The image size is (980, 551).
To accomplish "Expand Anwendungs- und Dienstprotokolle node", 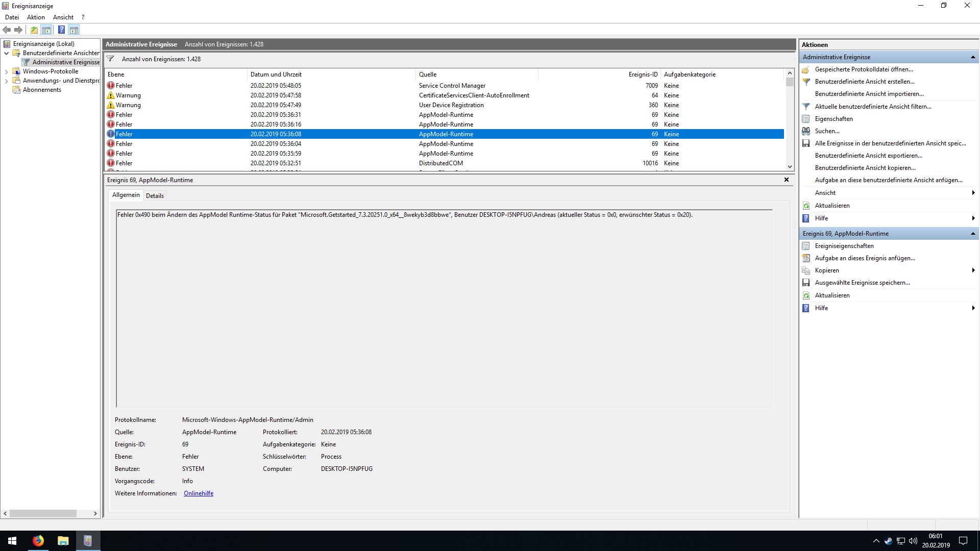I will [6, 81].
